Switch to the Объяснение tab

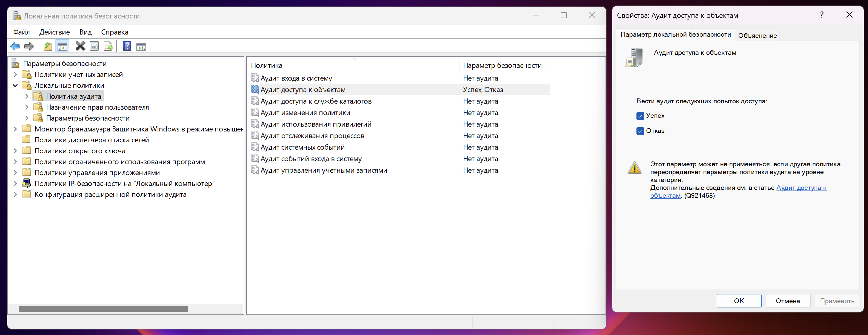point(757,36)
